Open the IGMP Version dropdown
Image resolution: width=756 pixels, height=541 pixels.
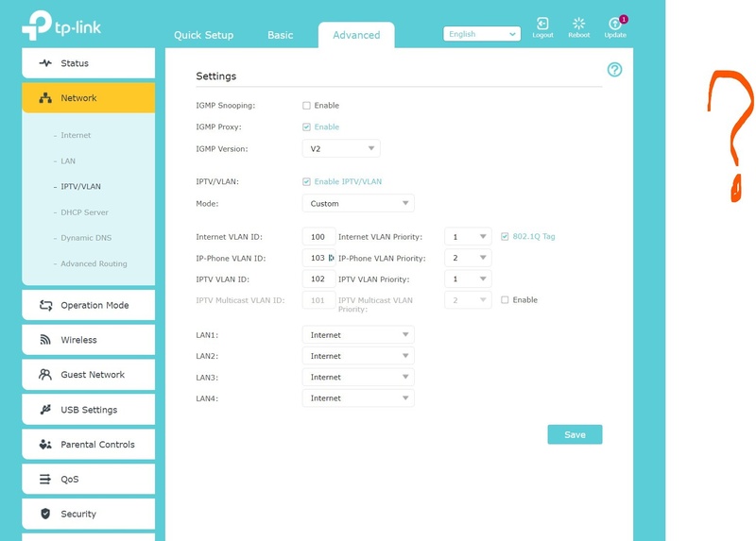pyautogui.click(x=341, y=148)
